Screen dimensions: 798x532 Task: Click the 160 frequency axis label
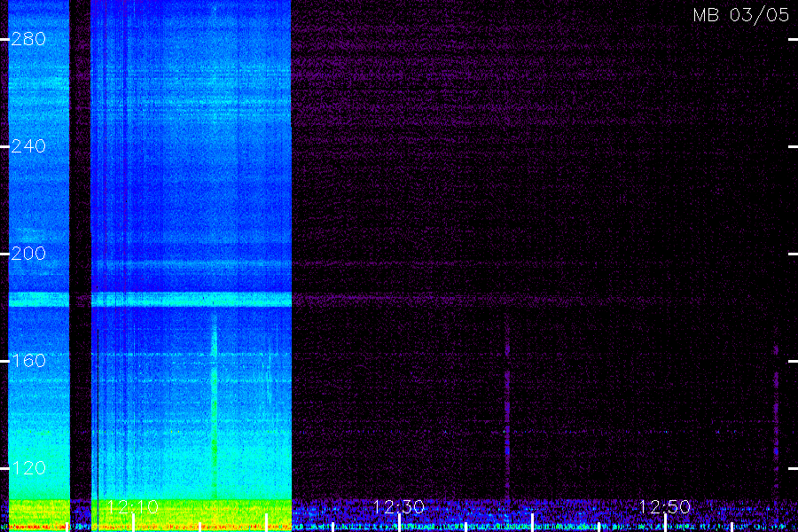pos(28,361)
